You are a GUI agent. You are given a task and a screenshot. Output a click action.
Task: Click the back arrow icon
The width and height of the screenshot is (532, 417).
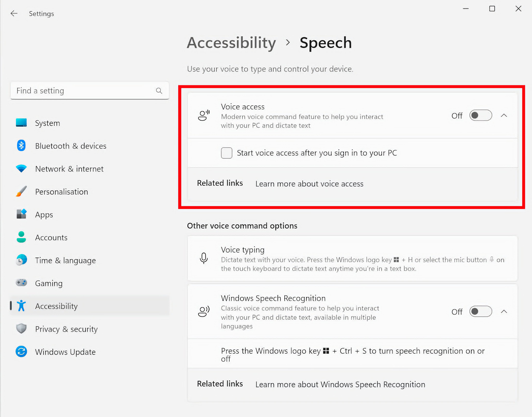[x=14, y=13]
